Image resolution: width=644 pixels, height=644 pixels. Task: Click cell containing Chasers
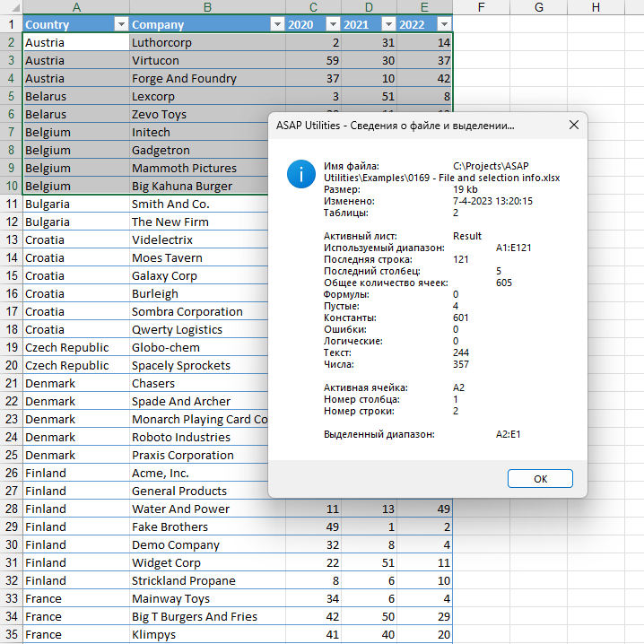coord(199,383)
